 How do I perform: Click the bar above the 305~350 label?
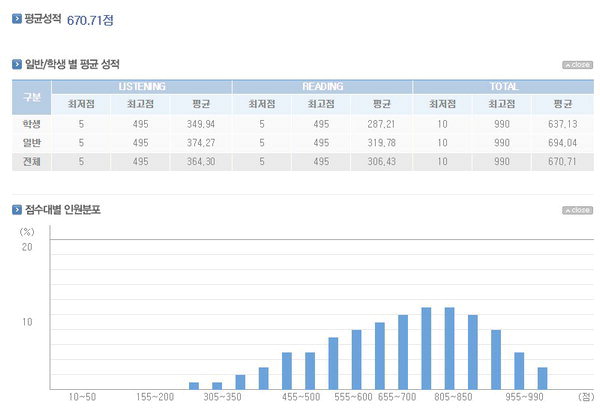217,386
